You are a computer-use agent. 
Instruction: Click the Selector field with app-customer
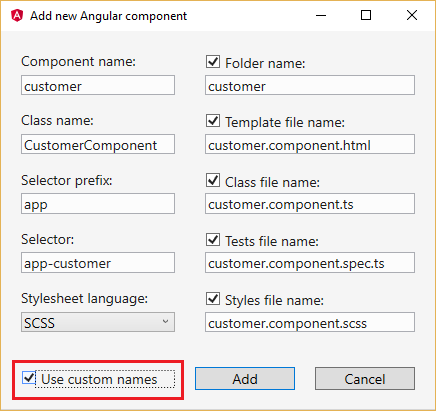(x=98, y=262)
